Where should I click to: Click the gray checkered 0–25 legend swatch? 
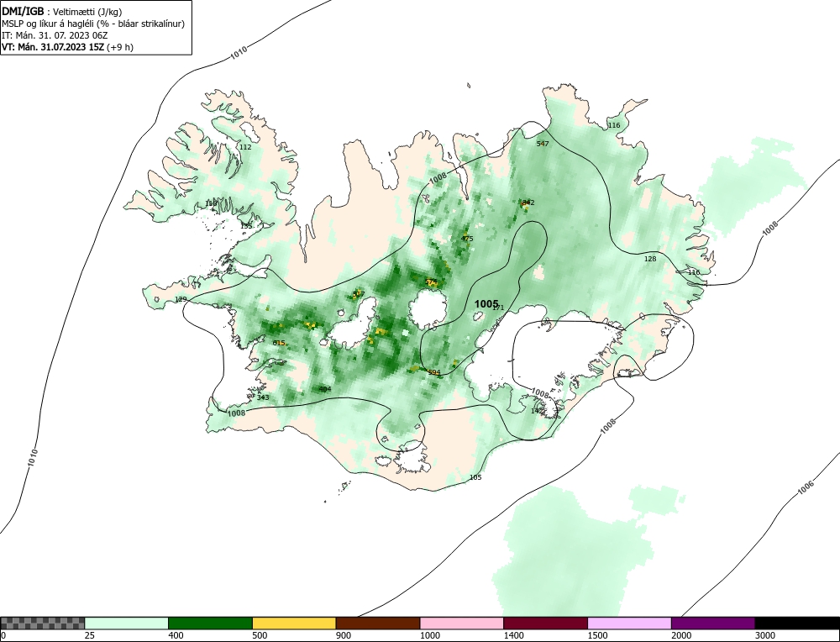[43, 623]
